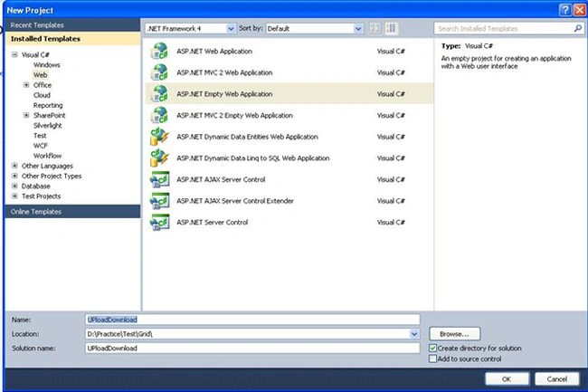
Task: Expand the Other Languages node
Action: coord(14,166)
